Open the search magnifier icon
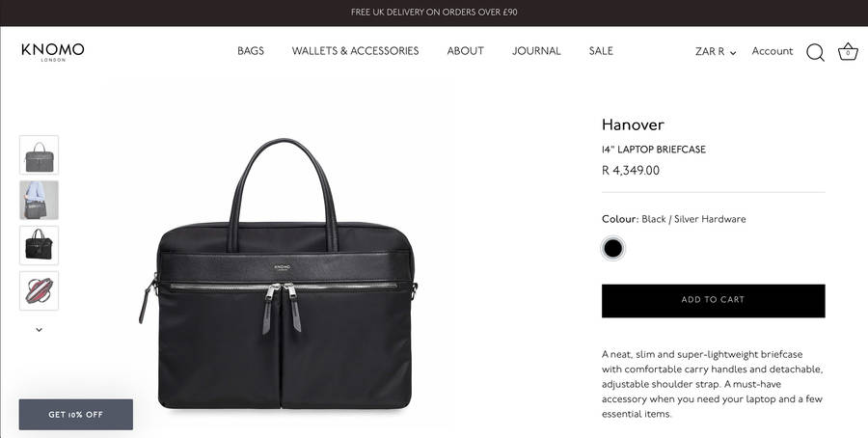The image size is (868, 438). 815,52
